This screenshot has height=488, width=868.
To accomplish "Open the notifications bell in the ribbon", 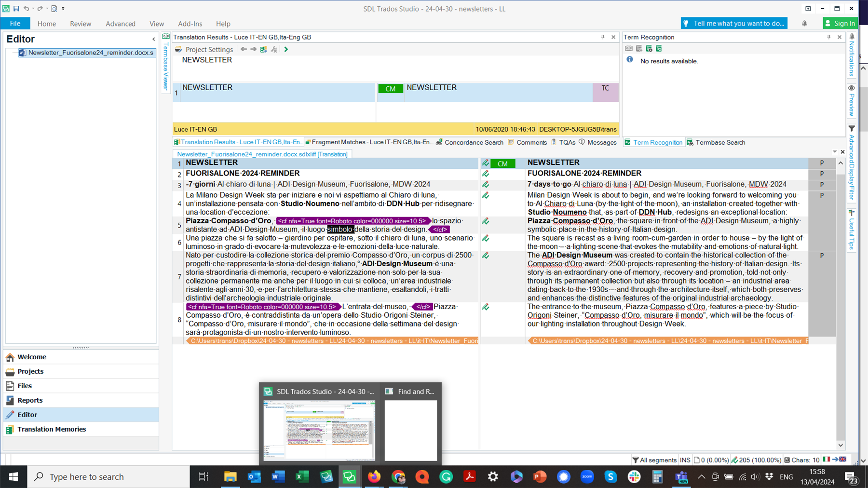I will (804, 23).
